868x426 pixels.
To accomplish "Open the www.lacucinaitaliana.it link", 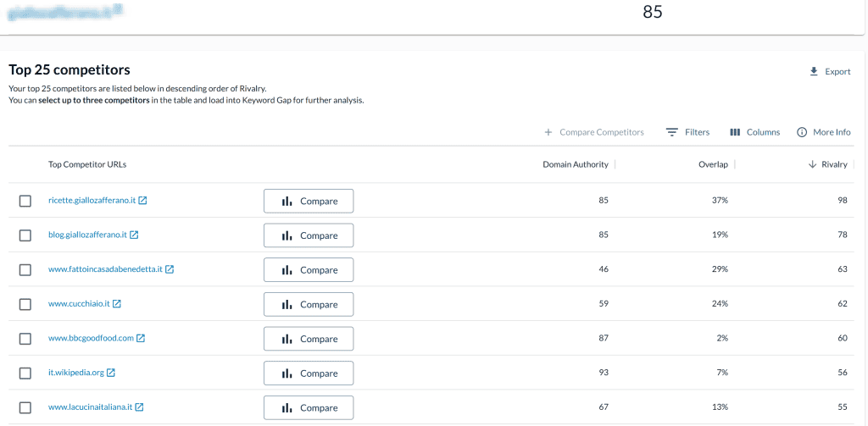I will tap(90, 407).
